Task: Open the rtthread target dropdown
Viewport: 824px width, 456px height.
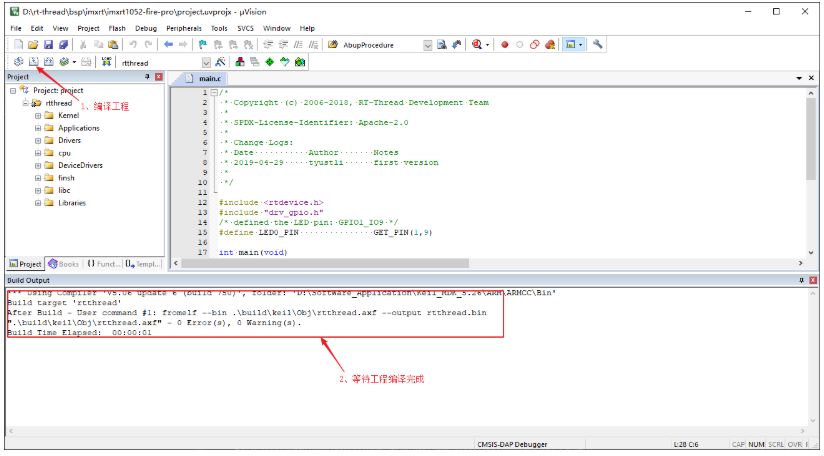Action: [x=204, y=62]
